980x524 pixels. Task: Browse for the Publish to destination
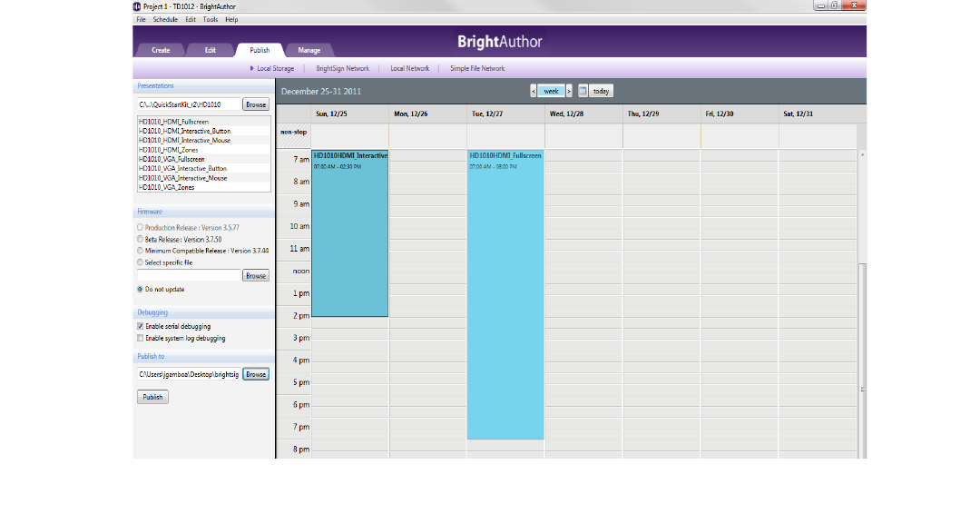[256, 374]
